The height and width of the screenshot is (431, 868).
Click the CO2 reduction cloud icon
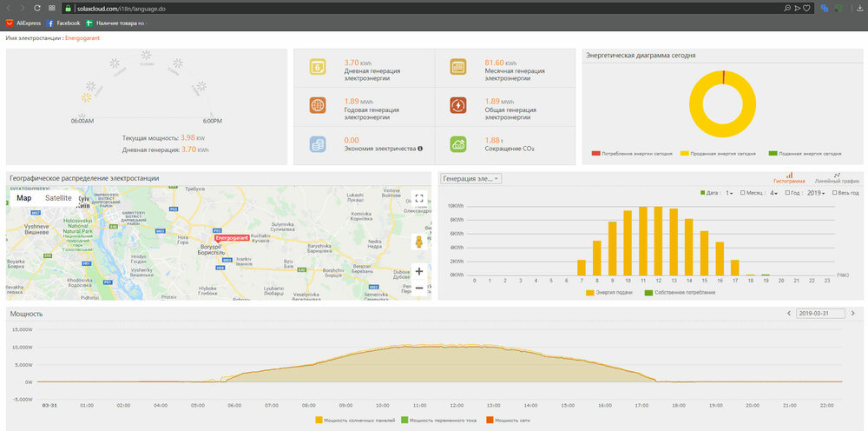pos(457,144)
